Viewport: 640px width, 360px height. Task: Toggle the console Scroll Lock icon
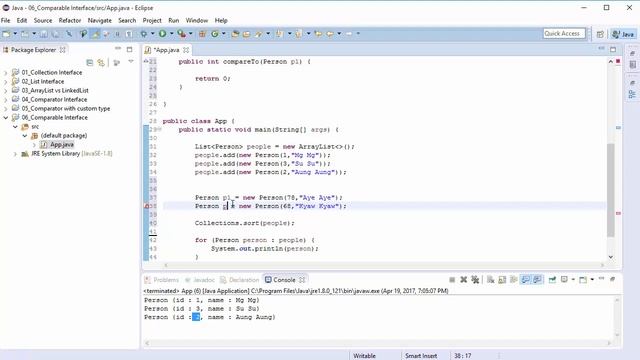pos(502,280)
